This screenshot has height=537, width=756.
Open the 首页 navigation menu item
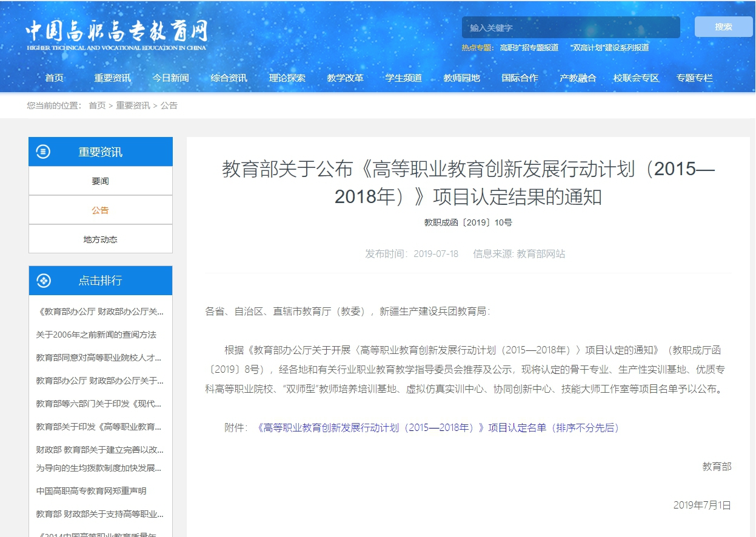54,78
